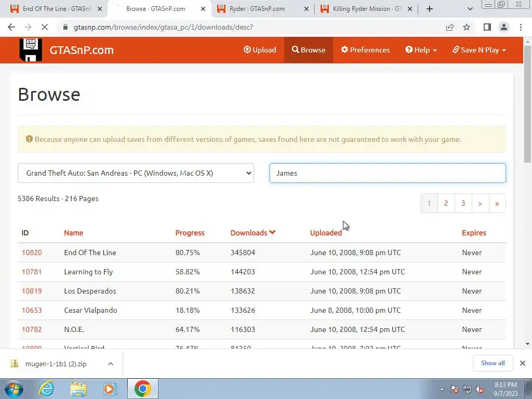532x399 pixels.
Task: Go back to previous page
Action: click(11, 27)
